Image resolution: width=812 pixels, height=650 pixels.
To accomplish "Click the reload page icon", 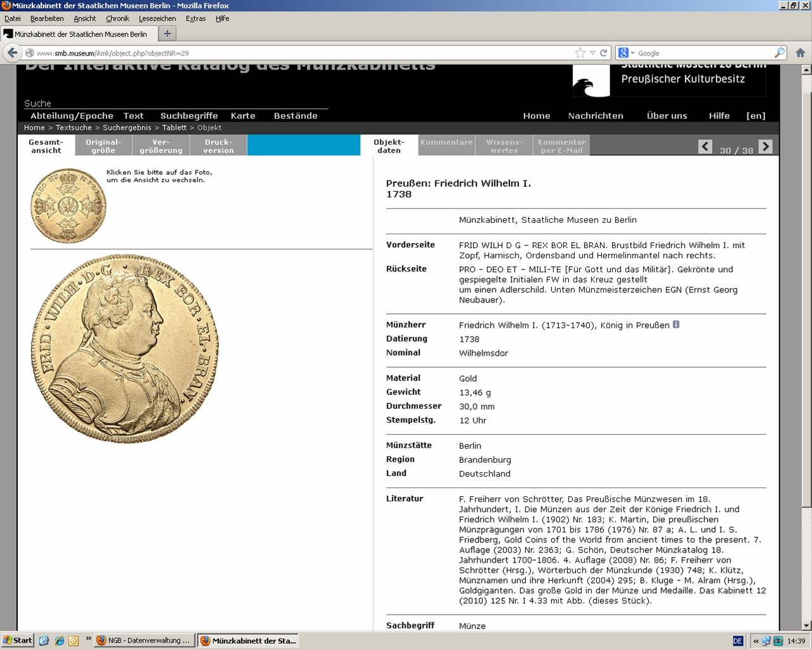I will 604,53.
